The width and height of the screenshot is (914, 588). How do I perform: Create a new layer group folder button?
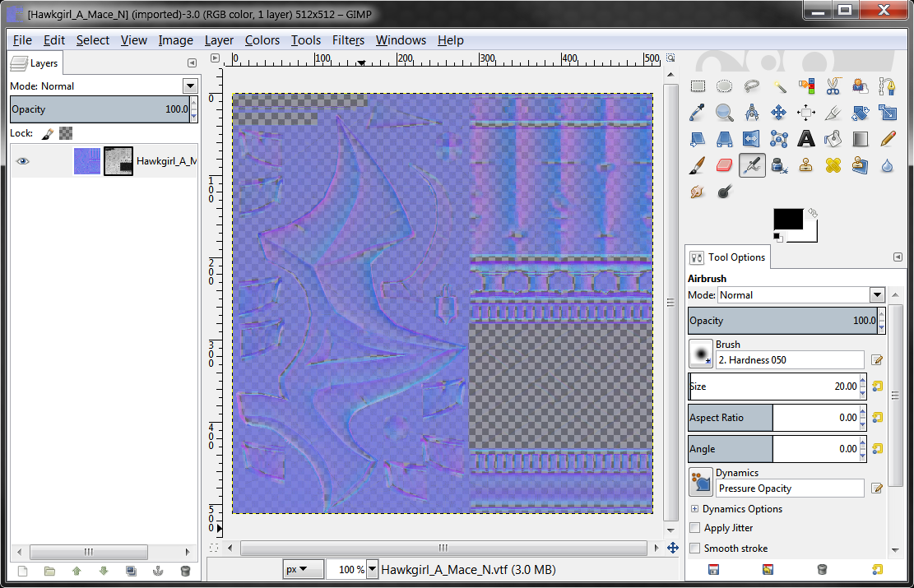[x=49, y=571]
